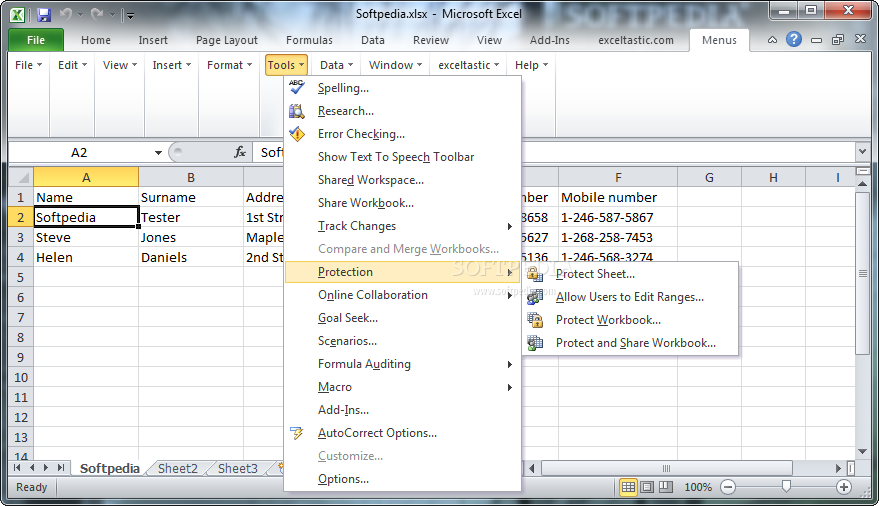Screen dimensions: 879x506
Task: Expand the formula bar with the chevron
Action: 862,151
